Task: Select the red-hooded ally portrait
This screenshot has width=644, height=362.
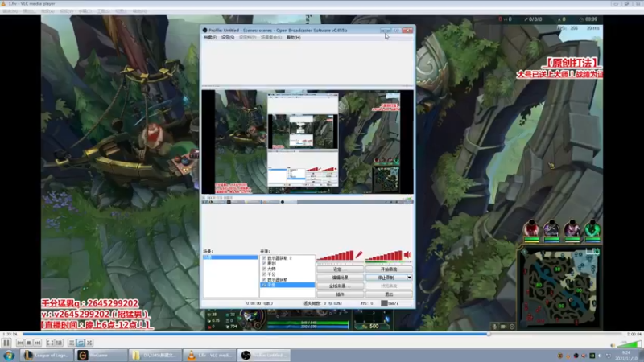Action: click(531, 228)
